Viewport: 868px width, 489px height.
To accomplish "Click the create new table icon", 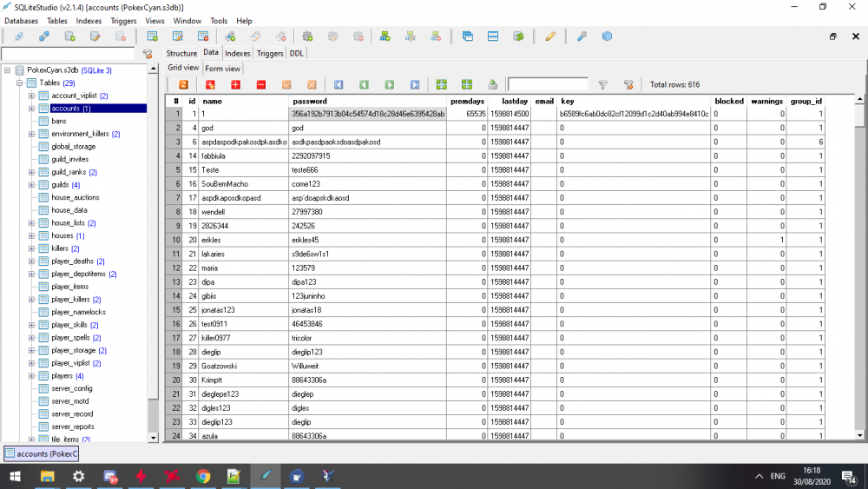I will [x=152, y=36].
